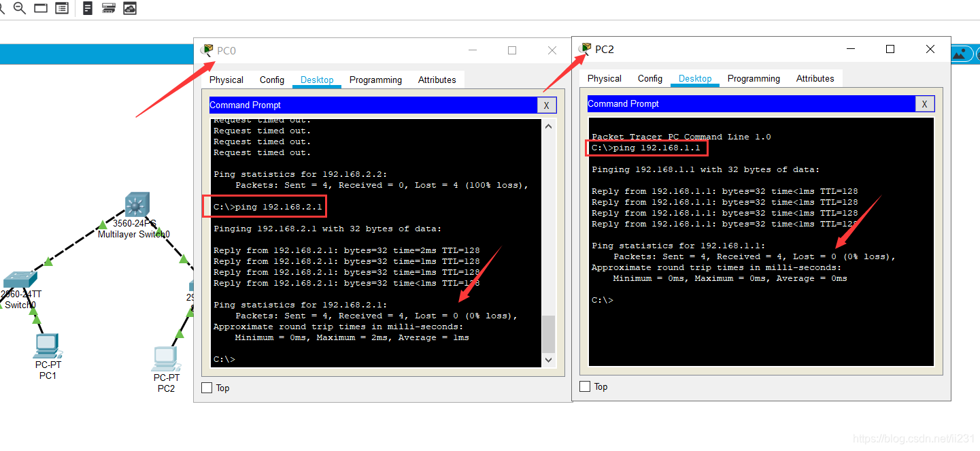Click the PC0 terminal scrollbar thumb
The height and width of the screenshot is (451, 980).
(548, 334)
